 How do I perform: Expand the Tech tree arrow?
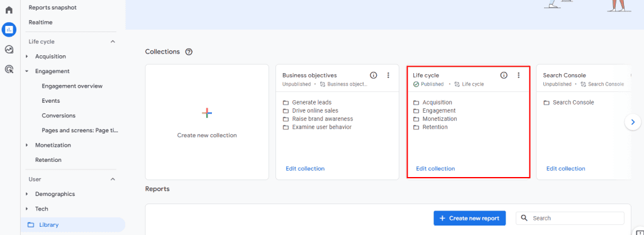pos(27,209)
